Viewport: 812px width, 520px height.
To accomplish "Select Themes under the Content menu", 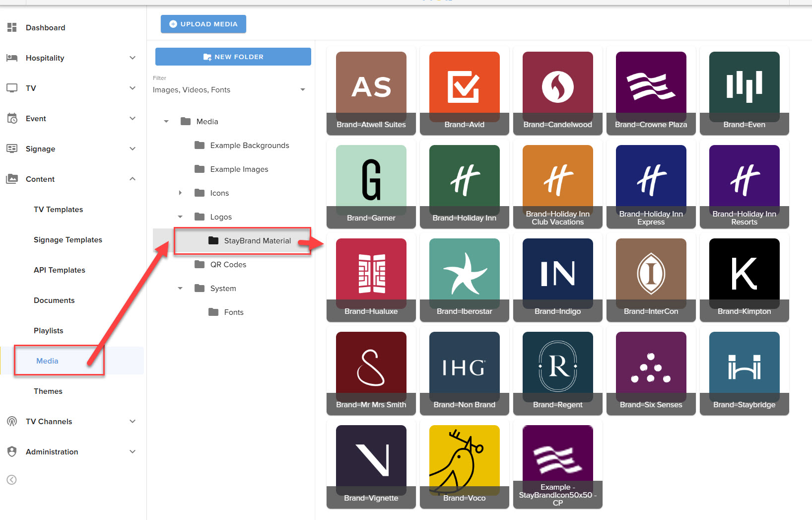I will [x=48, y=391].
